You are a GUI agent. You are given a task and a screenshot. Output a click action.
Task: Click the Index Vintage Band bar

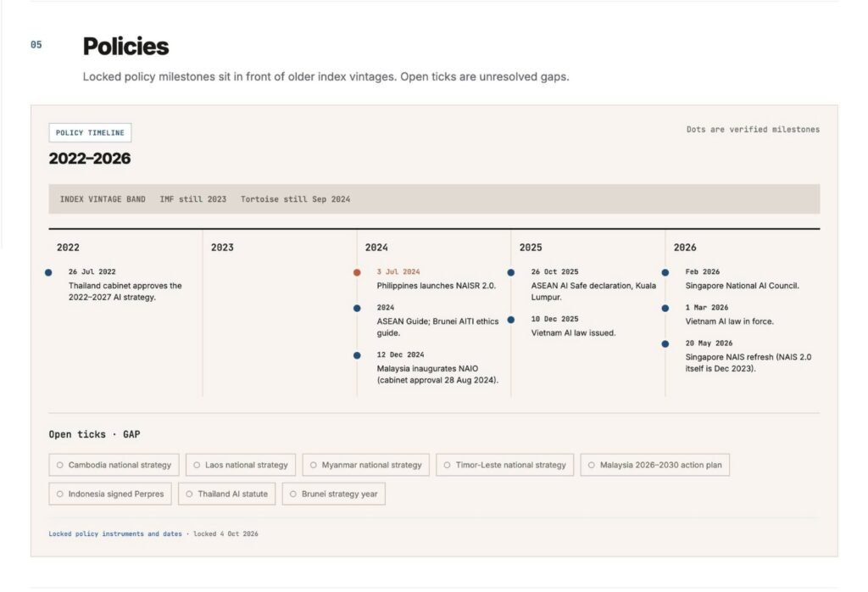[434, 198]
